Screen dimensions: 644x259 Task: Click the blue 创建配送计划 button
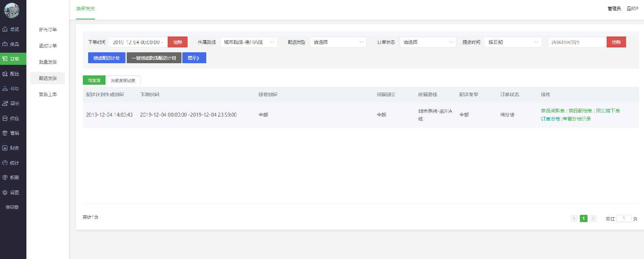pos(106,58)
